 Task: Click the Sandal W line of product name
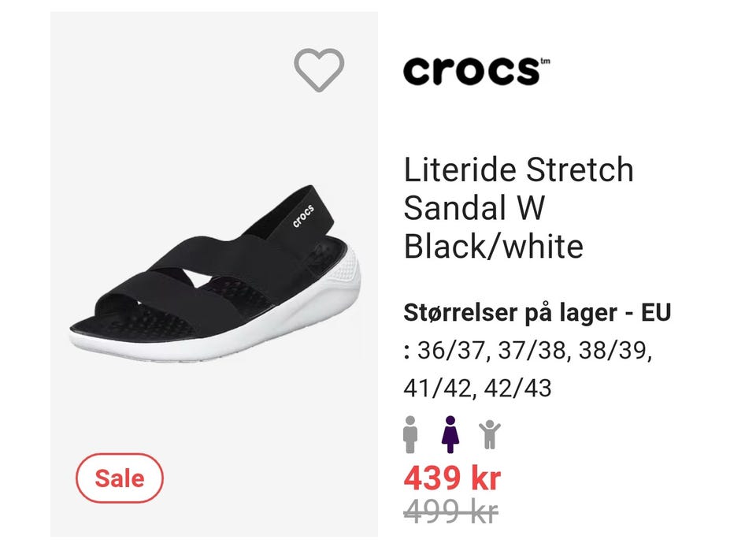pos(474,208)
